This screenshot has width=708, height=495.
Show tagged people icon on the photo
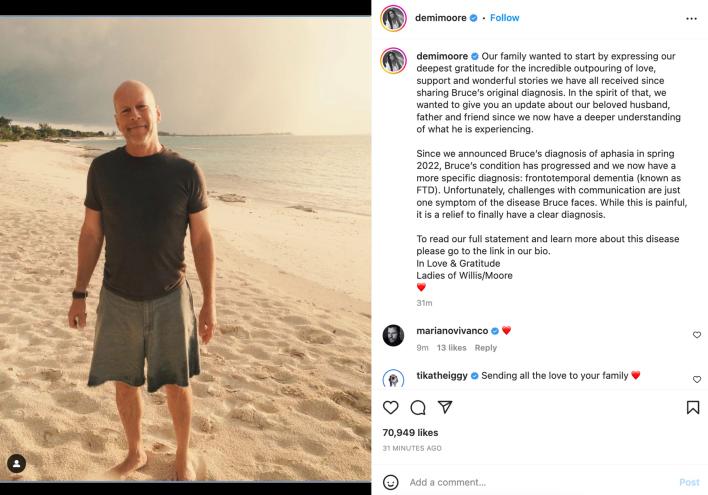17,463
